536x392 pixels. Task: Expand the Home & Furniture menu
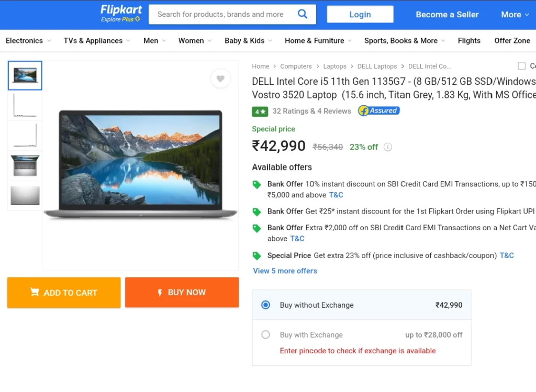pyautogui.click(x=318, y=41)
